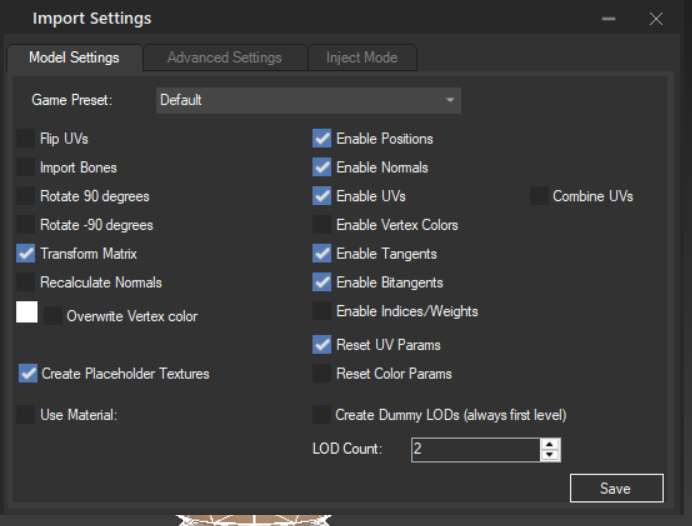Uncheck Transform Matrix
This screenshot has height=526, width=692.
26,253
